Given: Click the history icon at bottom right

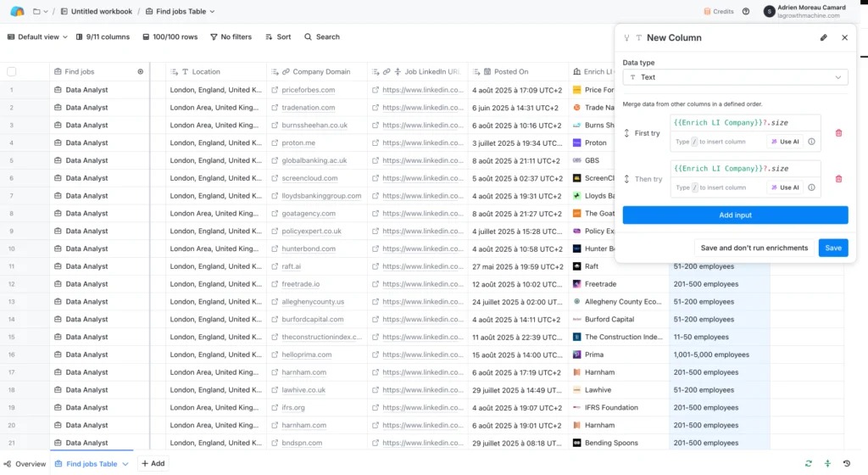Looking at the screenshot, I should click(x=847, y=463).
